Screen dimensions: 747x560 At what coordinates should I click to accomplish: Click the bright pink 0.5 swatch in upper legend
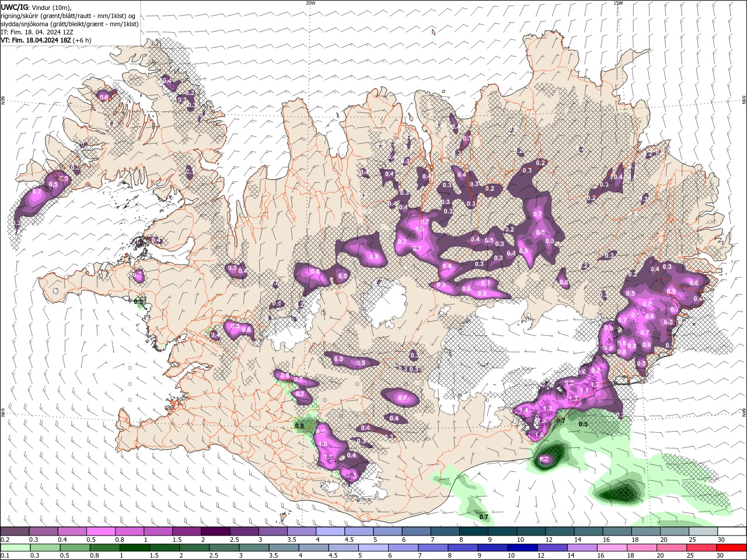coord(100,531)
